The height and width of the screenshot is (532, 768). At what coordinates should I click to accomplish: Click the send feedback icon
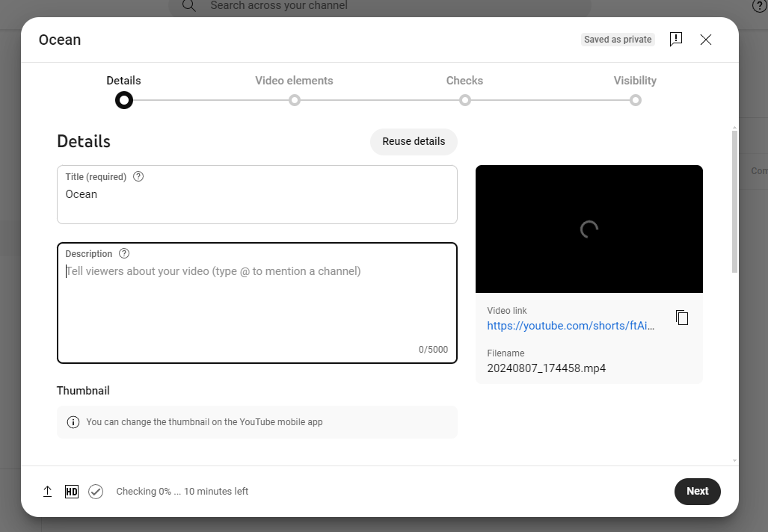click(x=676, y=39)
